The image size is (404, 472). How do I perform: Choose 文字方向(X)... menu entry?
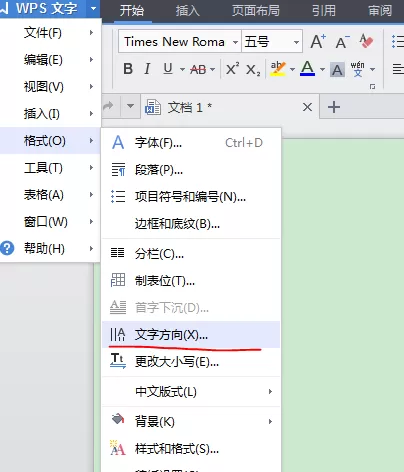tap(191, 334)
